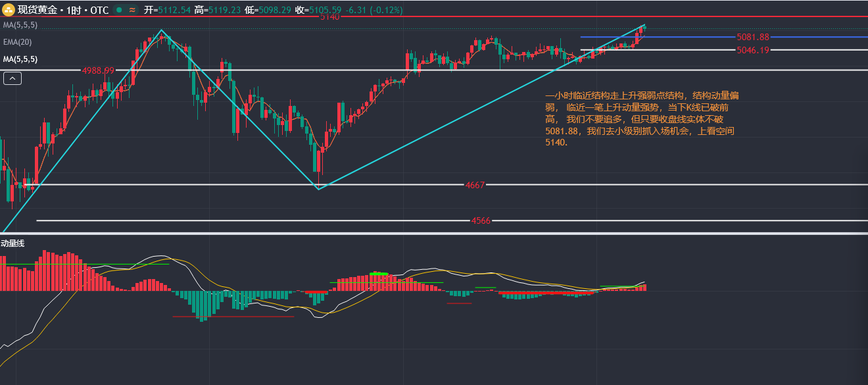The width and height of the screenshot is (868, 385).
Task: Select the 4667 support line label
Action: (x=474, y=185)
